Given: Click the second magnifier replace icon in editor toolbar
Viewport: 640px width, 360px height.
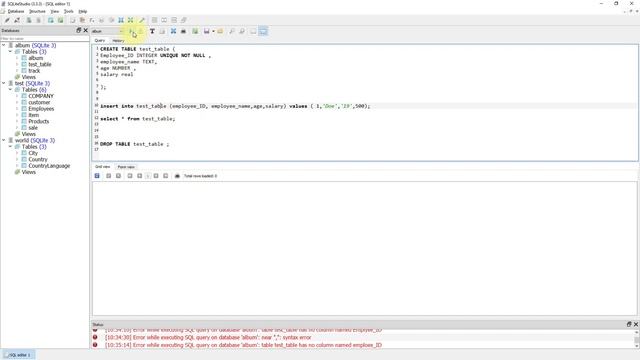Looking at the screenshot, I should tap(242, 31).
